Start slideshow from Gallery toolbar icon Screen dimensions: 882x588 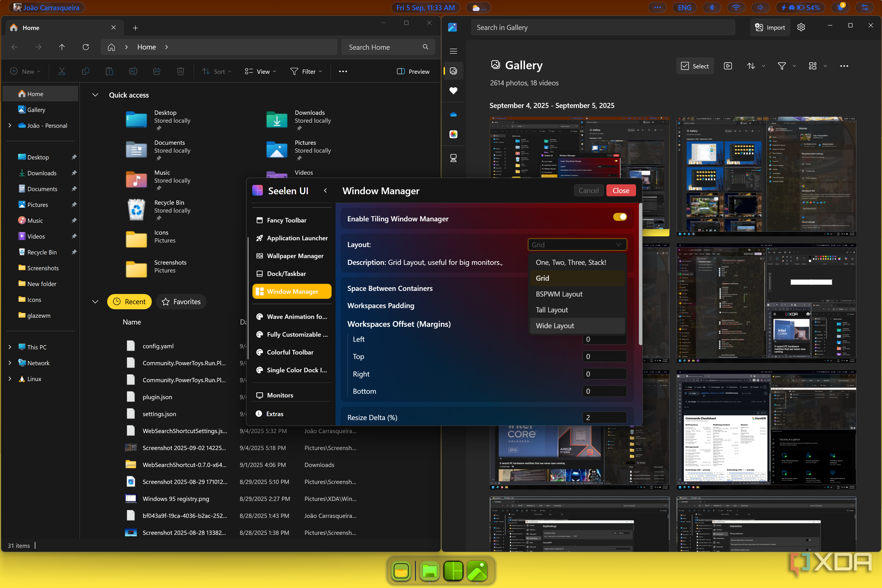pos(727,66)
